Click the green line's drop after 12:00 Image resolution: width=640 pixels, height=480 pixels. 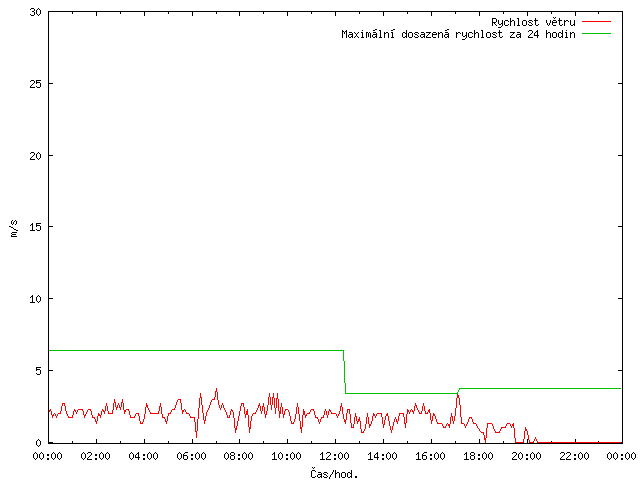pyautogui.click(x=344, y=372)
